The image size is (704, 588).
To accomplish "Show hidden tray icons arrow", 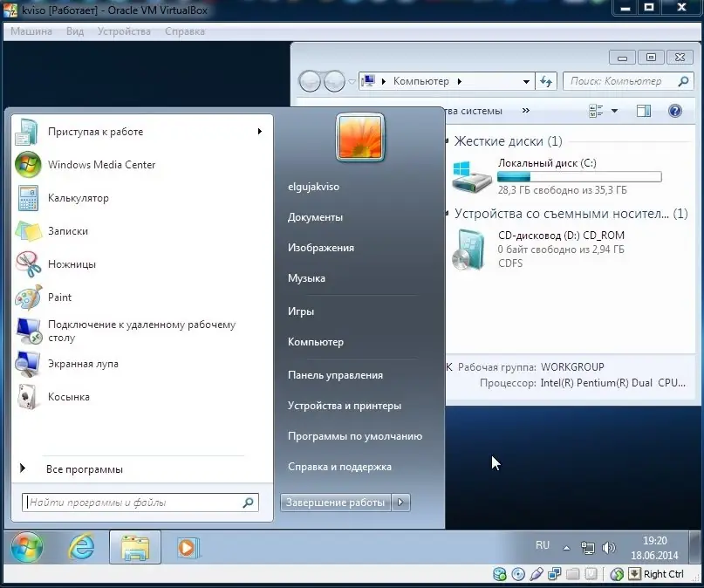I will pyautogui.click(x=567, y=548).
